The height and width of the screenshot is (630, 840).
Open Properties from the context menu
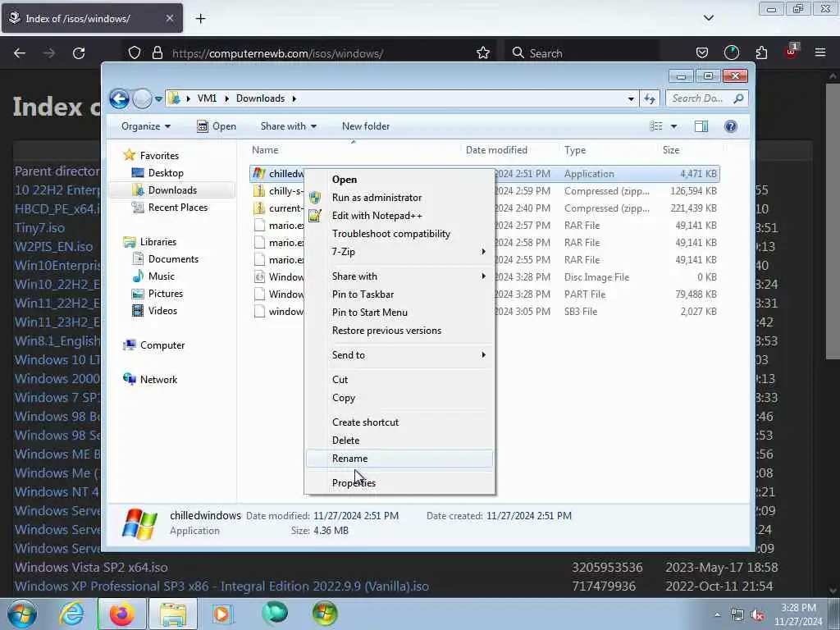pos(399,483)
